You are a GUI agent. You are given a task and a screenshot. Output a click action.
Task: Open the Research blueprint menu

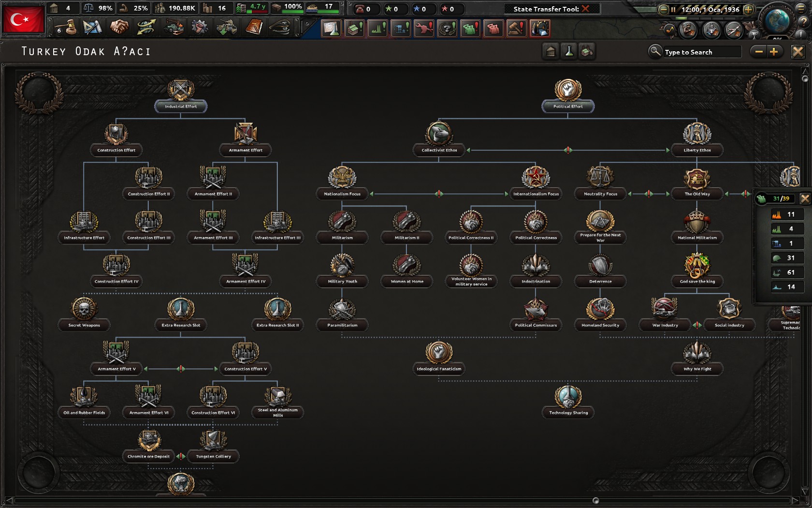[x=93, y=28]
